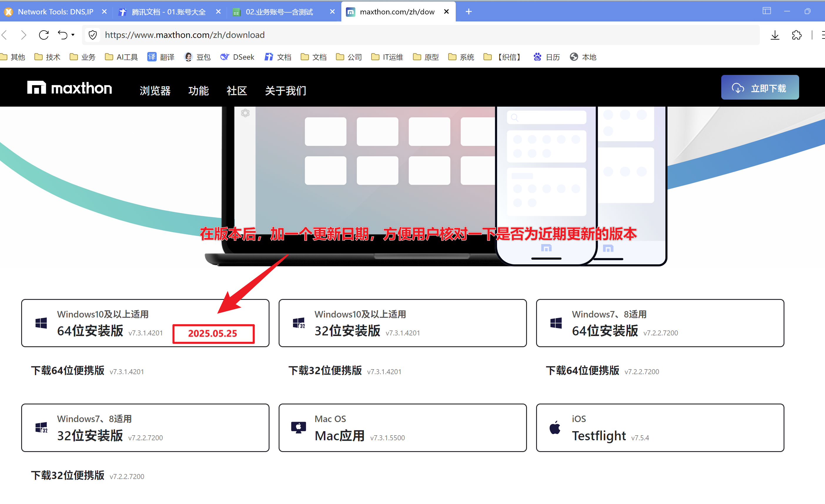The width and height of the screenshot is (825, 504).
Task: Open the 其他 bookmarks folder
Action: click(x=13, y=57)
